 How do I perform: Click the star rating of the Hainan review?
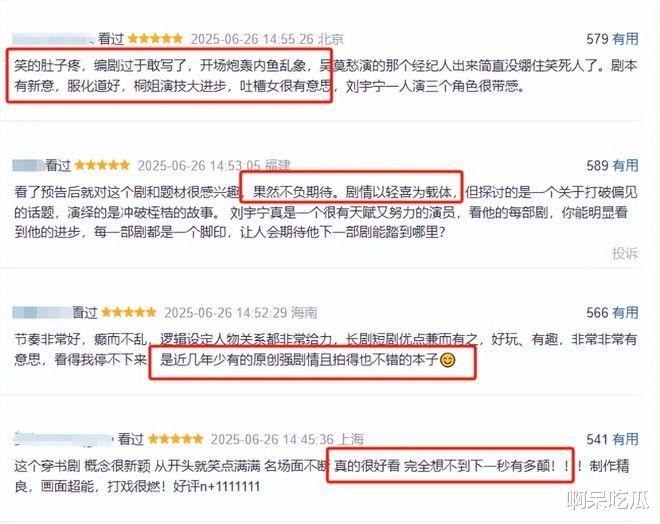[x=129, y=312]
